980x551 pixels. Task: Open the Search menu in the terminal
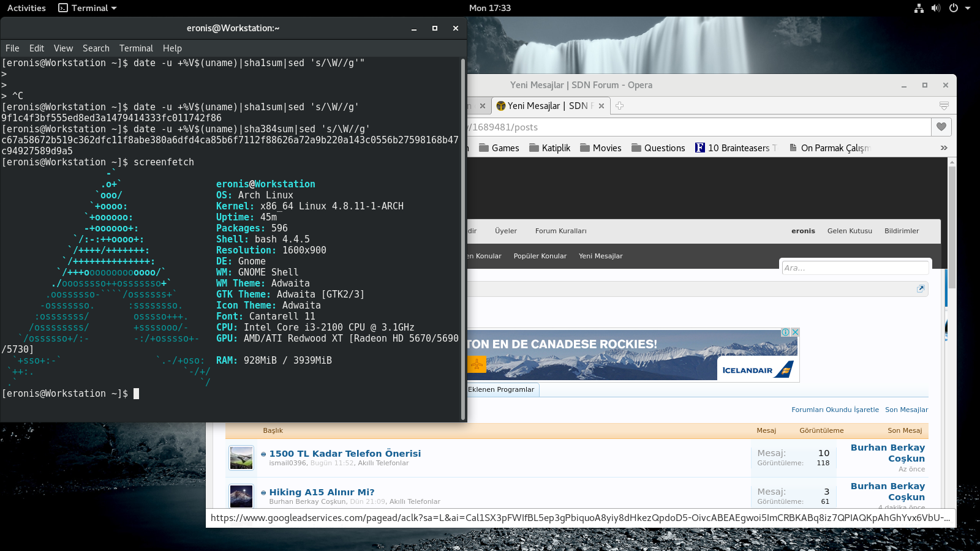pyautogui.click(x=96, y=48)
